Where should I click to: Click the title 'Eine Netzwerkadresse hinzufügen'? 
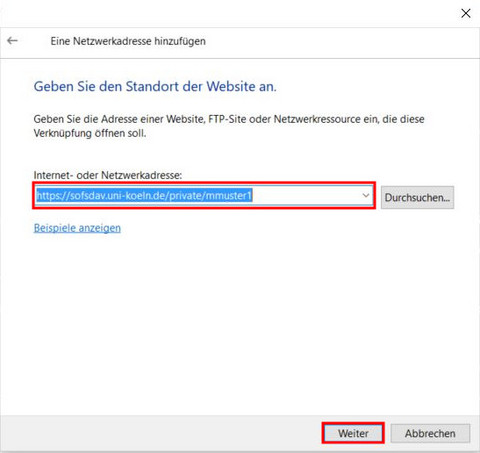pos(128,41)
